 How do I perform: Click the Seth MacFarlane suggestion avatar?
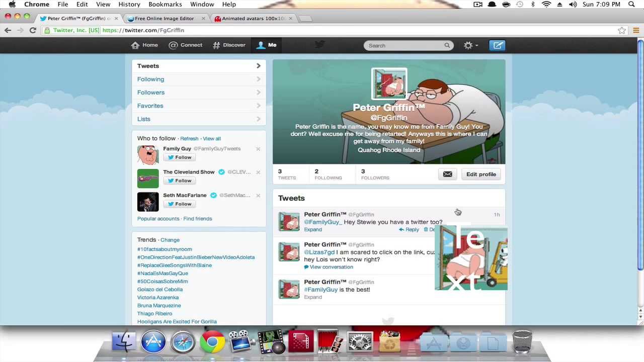tap(148, 202)
